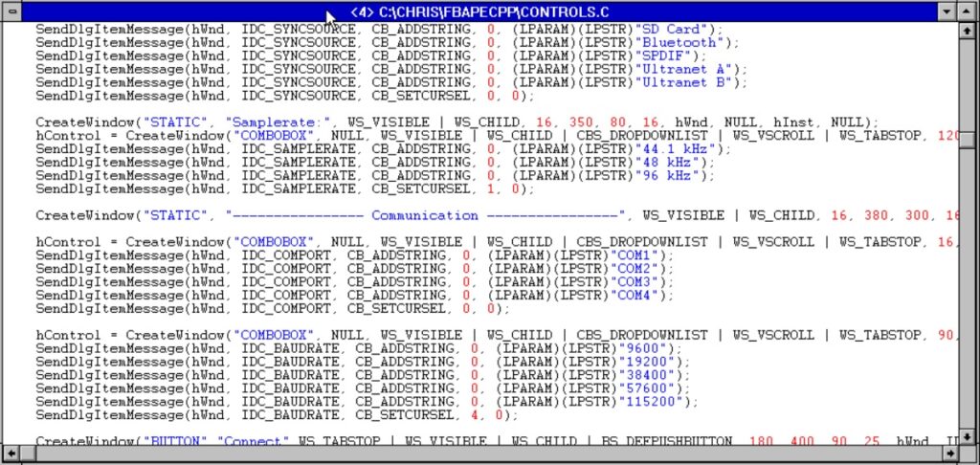The image size is (980, 465).
Task: Click the vertical scrollbar down arrow
Action: click(969, 436)
